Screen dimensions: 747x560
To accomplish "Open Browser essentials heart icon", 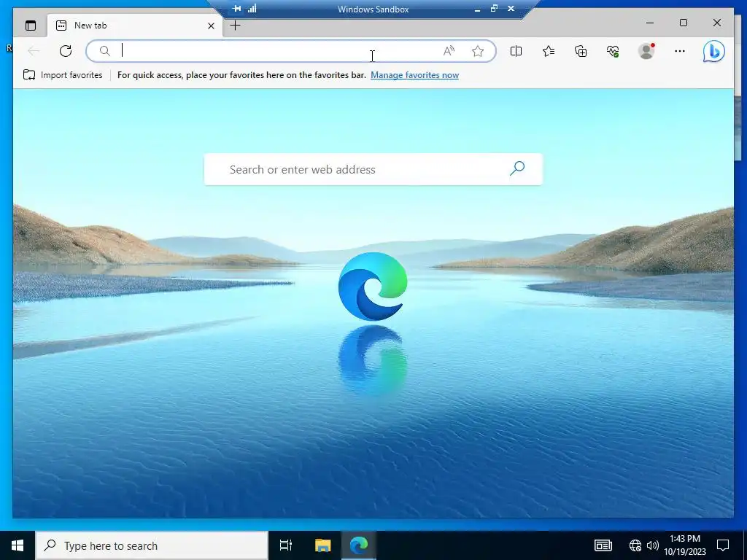I will coord(613,51).
